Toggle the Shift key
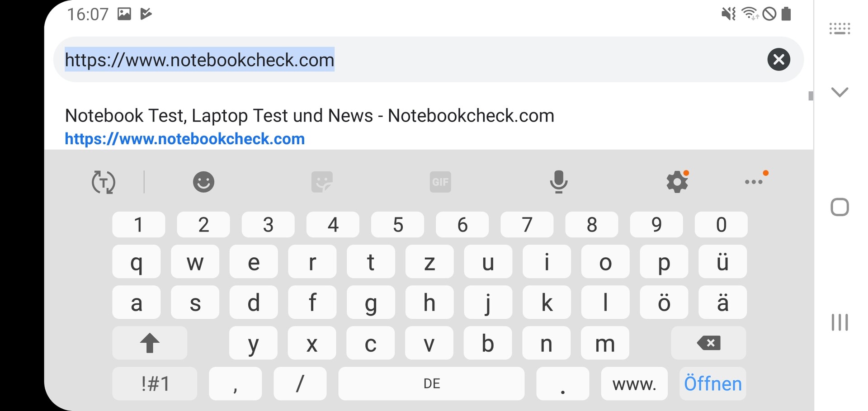868x411 pixels. pyautogui.click(x=150, y=343)
